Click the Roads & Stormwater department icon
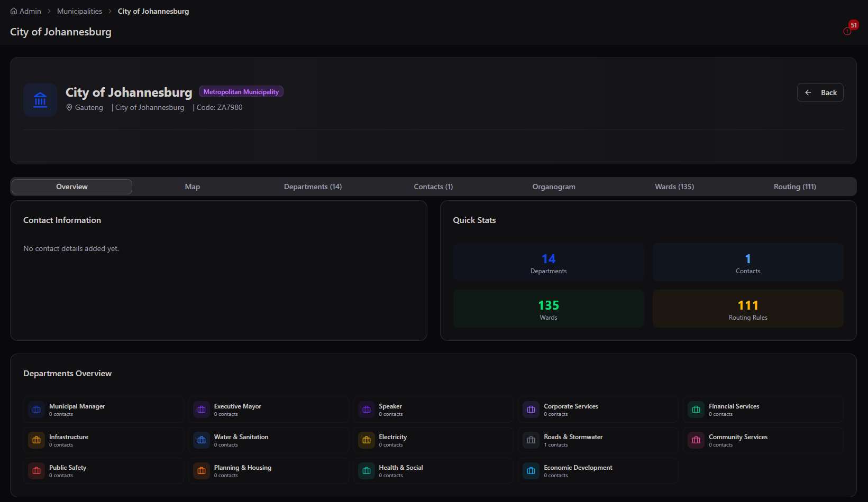The image size is (868, 502). tap(531, 440)
